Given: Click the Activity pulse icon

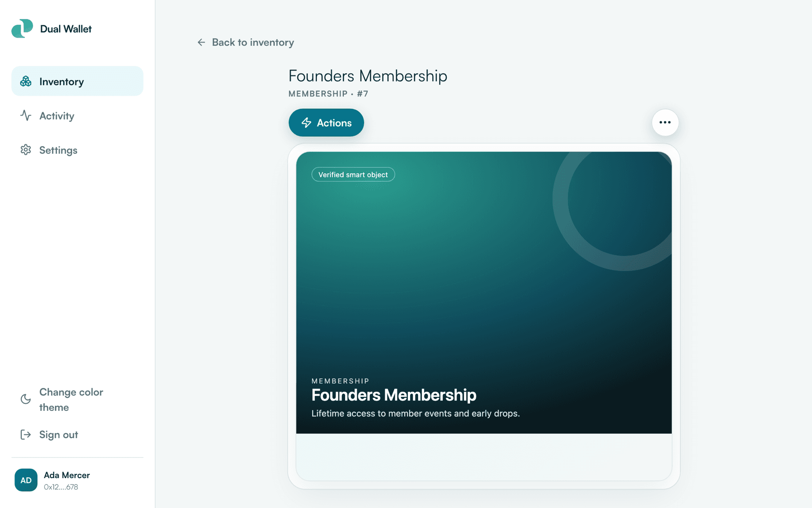Looking at the screenshot, I should (x=26, y=116).
